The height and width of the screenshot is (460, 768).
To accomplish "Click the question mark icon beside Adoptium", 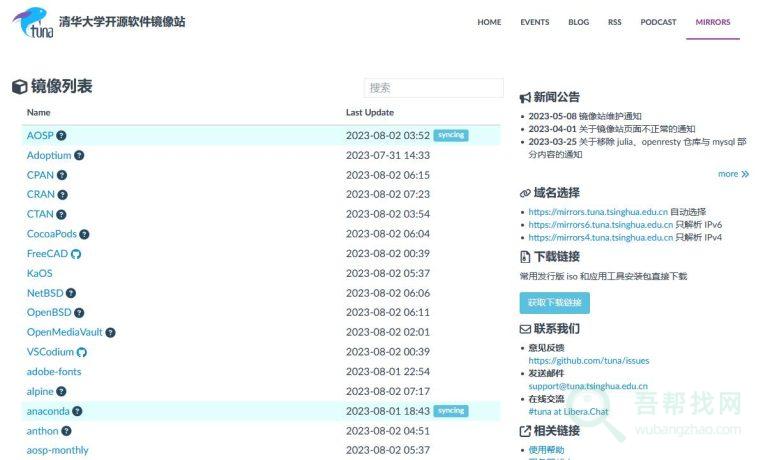I will click(79, 155).
